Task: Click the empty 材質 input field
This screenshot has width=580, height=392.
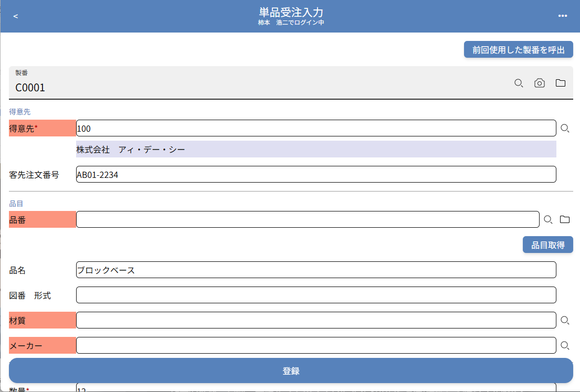Action: [x=315, y=320]
